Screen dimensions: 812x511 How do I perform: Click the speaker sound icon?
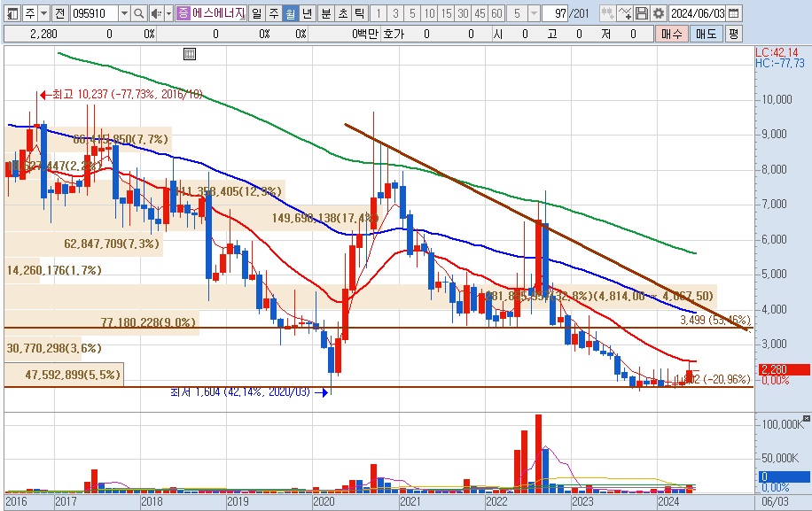pos(156,13)
